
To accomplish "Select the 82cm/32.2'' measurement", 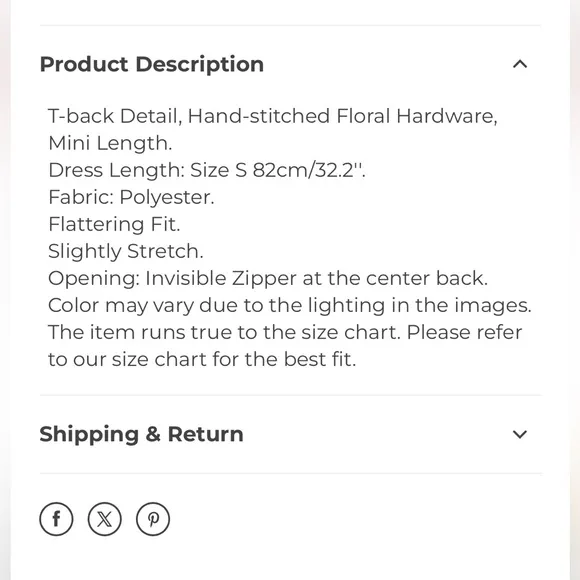I will pyautogui.click(x=309, y=170).
